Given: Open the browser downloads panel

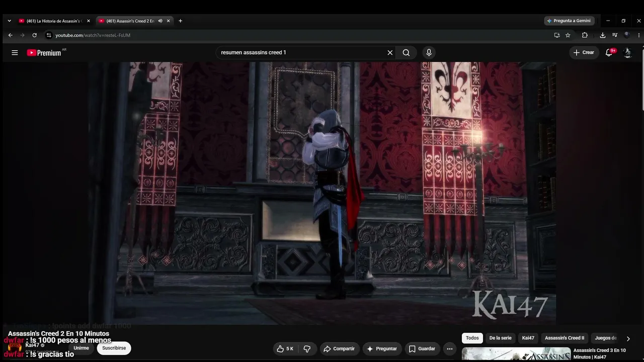Looking at the screenshot, I should tap(603, 35).
